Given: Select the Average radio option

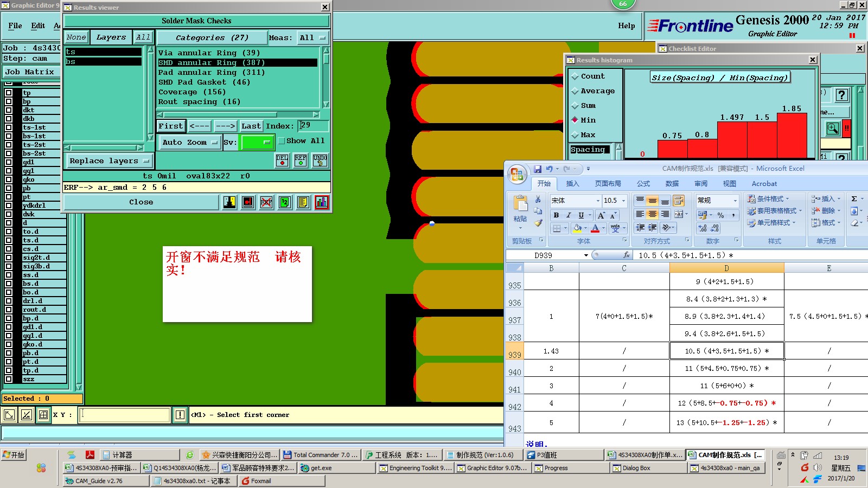Looking at the screenshot, I should 575,91.
